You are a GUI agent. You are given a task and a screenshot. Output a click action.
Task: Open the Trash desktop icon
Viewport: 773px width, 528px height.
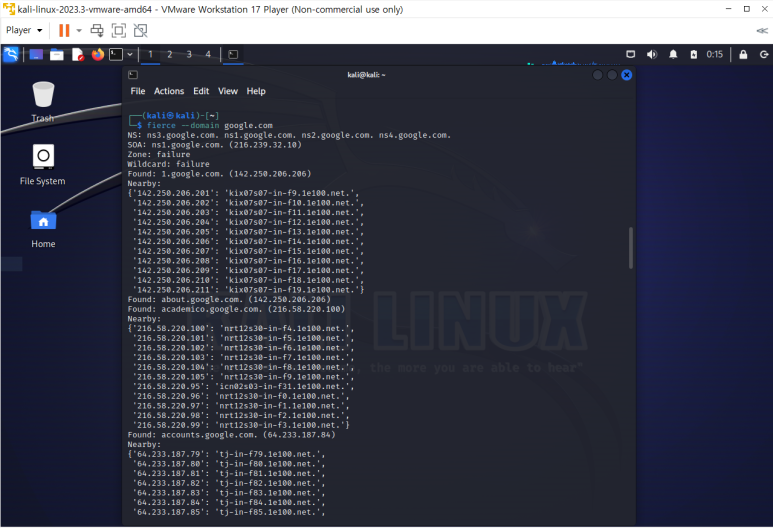[x=43, y=102]
